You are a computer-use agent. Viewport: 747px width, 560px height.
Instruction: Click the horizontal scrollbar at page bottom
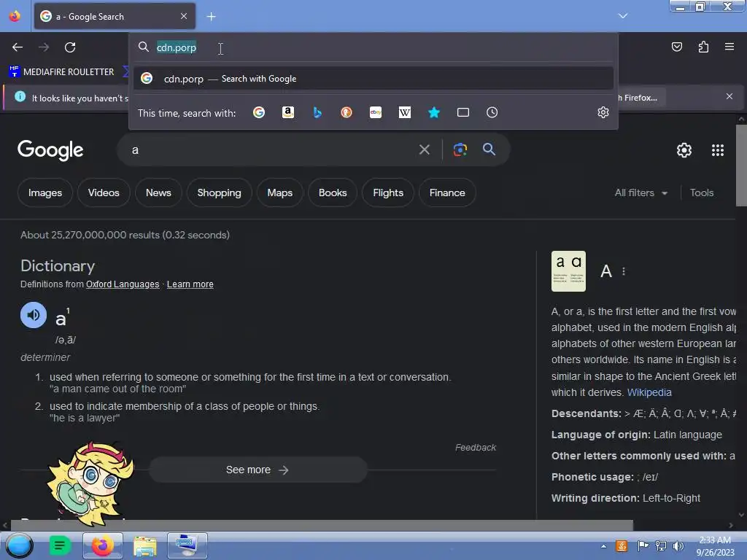[x=322, y=525]
